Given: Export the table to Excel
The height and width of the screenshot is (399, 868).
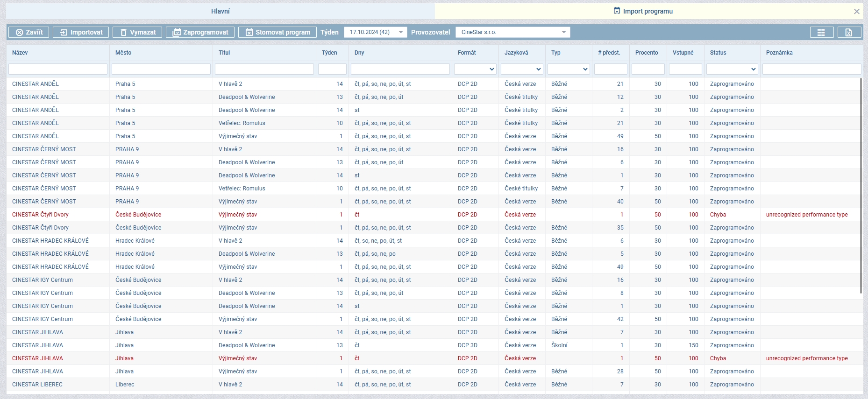Looking at the screenshot, I should tap(849, 32).
